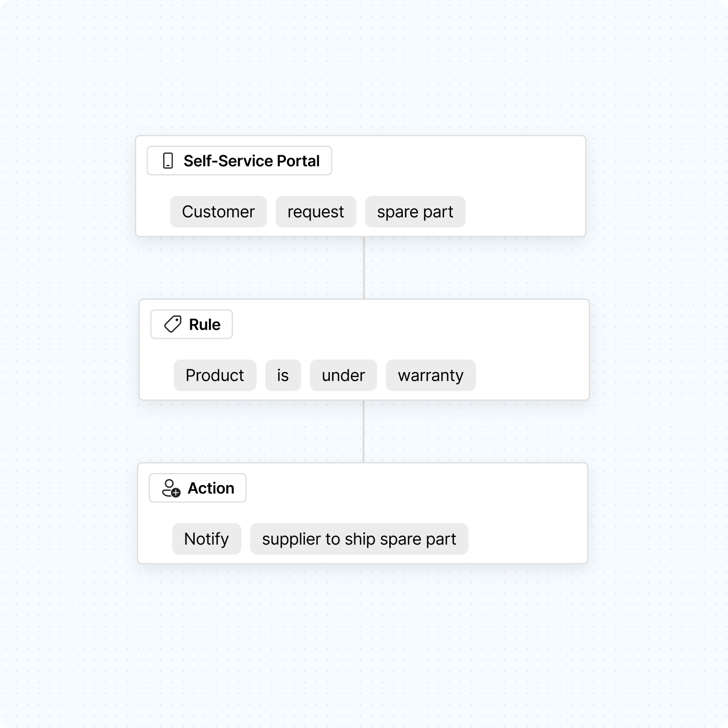The image size is (728, 728).
Task: Click the tag icon beside Rule
Action: (x=172, y=324)
